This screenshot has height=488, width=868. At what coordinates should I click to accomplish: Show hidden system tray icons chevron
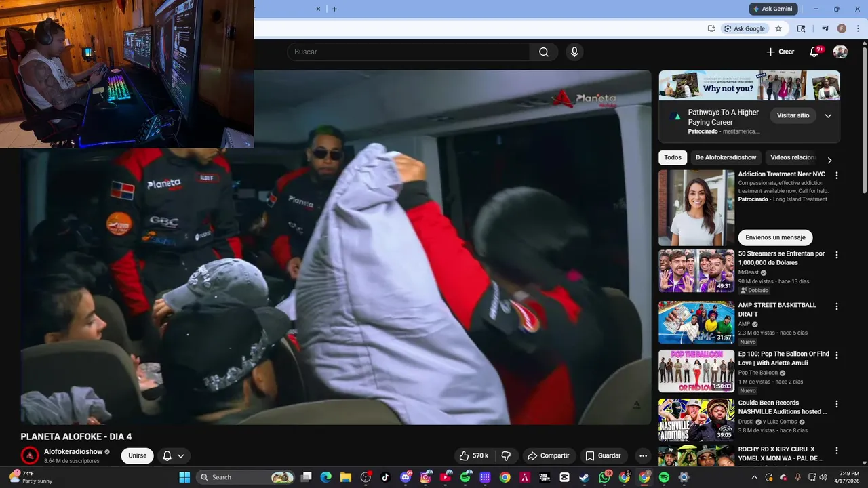[x=755, y=477]
